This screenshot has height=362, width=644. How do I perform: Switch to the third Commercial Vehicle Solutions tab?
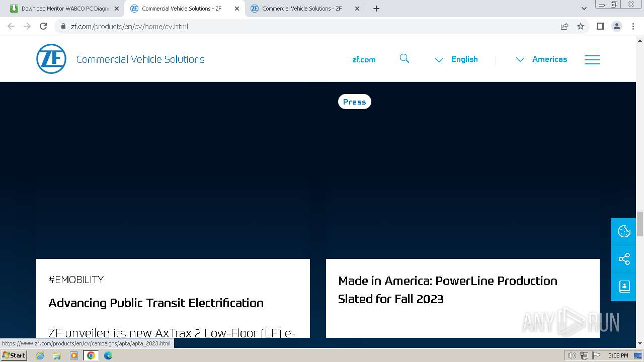(305, 9)
